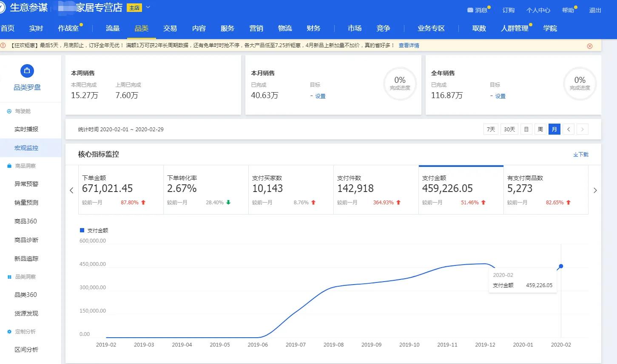Click the left chevron to show previous metrics
This screenshot has width=617, height=364.
(x=71, y=190)
